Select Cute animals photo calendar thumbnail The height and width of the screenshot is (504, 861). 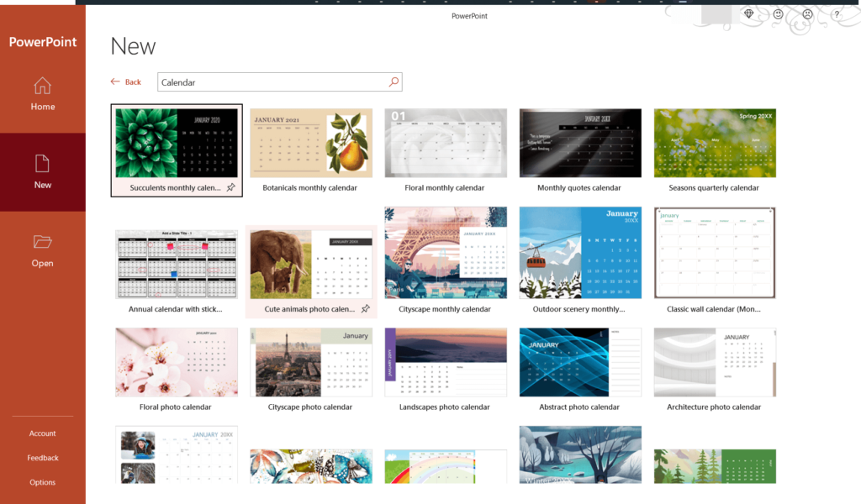pos(311,265)
